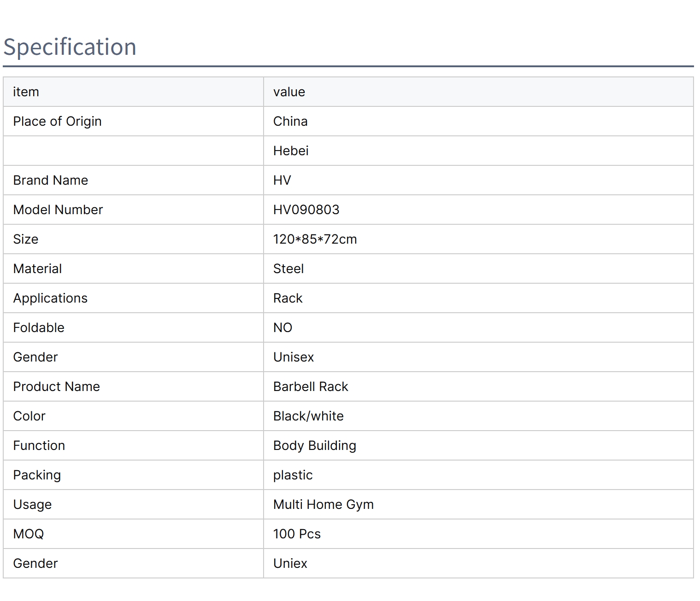Click the size value 120*85*72cm

click(x=315, y=239)
